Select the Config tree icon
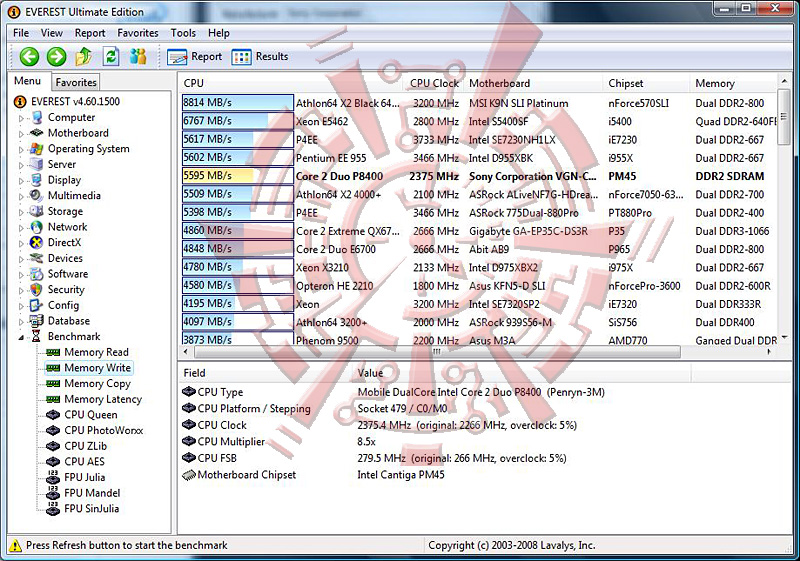This screenshot has width=800, height=561. (x=37, y=305)
